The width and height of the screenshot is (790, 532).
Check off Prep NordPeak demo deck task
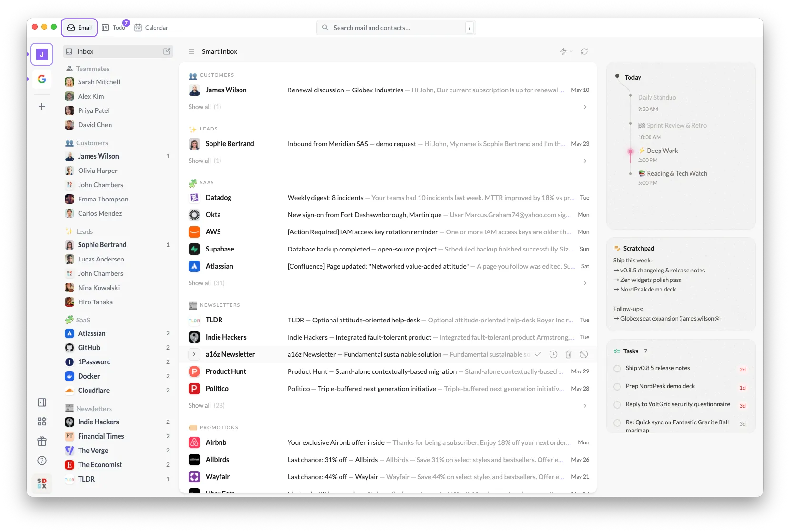pyautogui.click(x=617, y=387)
